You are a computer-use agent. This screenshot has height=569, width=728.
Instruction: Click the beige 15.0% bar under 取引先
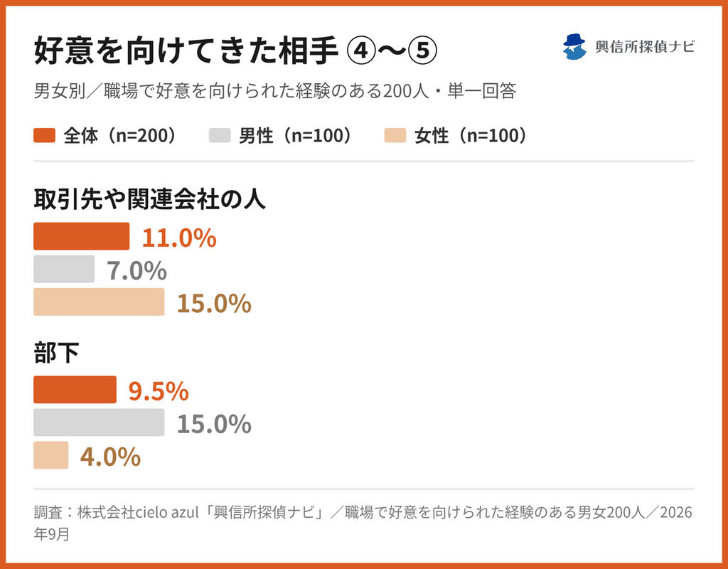pos(99,302)
